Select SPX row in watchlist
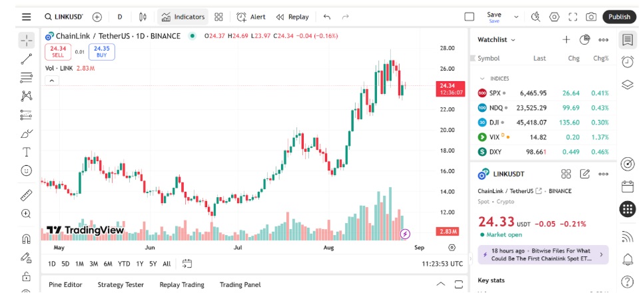This screenshot has width=644, height=293. pos(543,93)
